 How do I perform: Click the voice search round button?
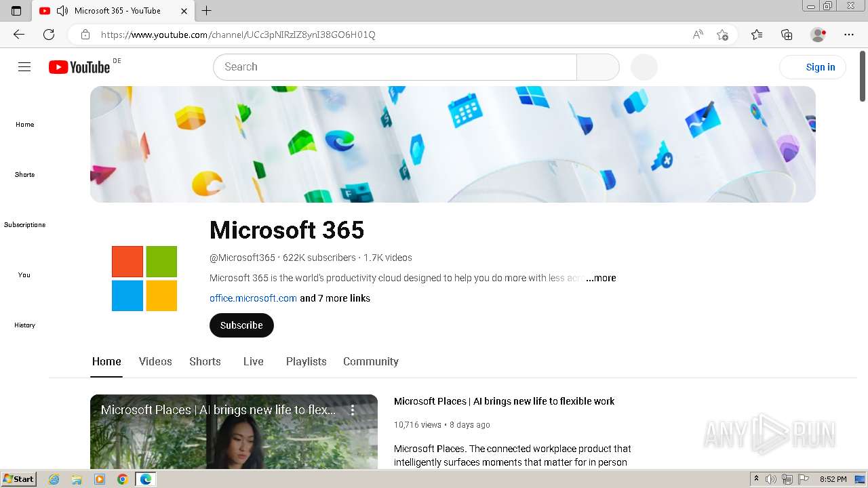[x=644, y=67]
